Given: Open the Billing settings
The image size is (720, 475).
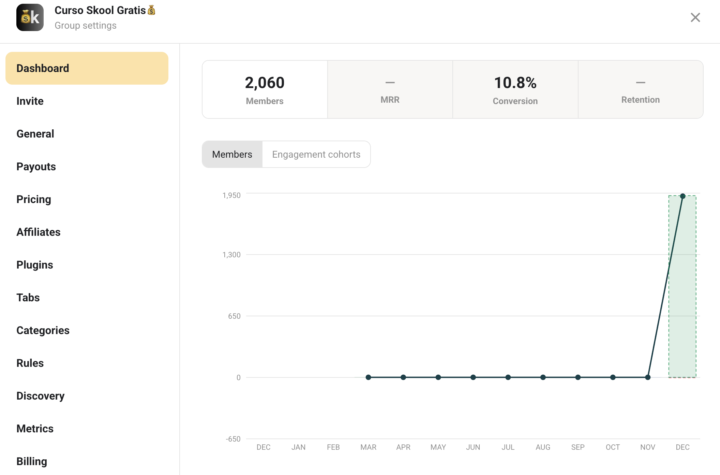Looking at the screenshot, I should tap(31, 461).
